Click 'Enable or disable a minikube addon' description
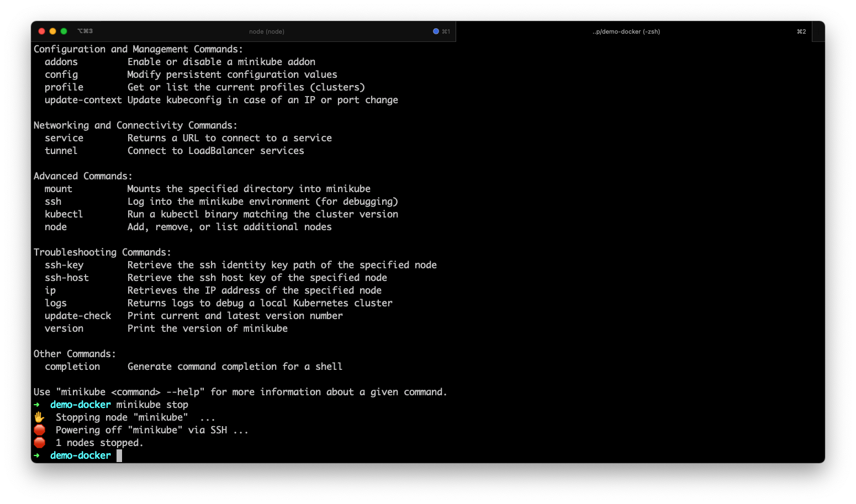The height and width of the screenshot is (504, 856). [221, 62]
